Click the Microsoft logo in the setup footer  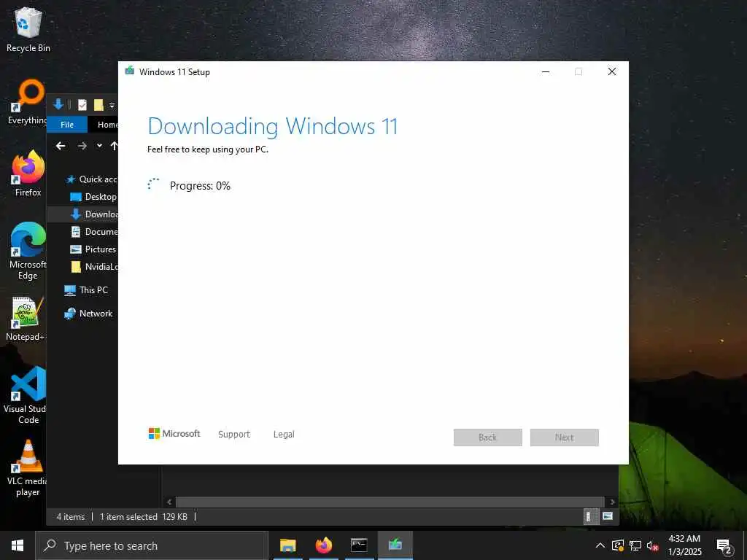tap(174, 433)
